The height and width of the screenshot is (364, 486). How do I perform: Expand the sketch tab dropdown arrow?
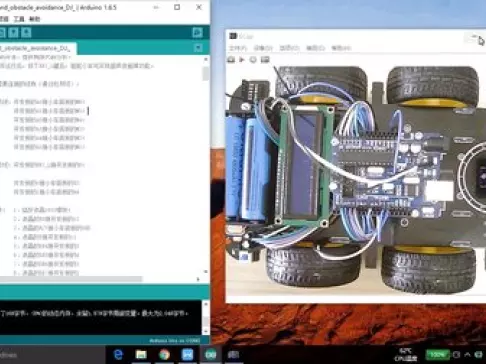click(x=198, y=48)
